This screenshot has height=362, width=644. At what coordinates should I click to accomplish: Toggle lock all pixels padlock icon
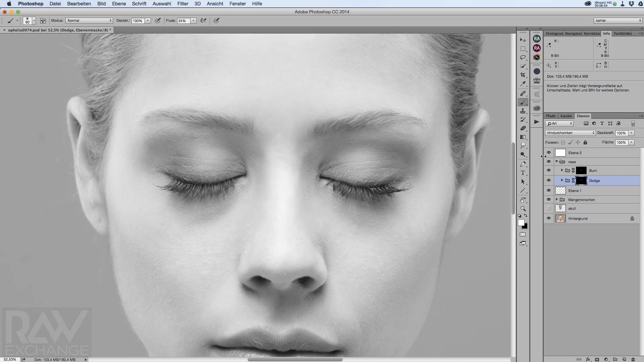click(x=585, y=142)
